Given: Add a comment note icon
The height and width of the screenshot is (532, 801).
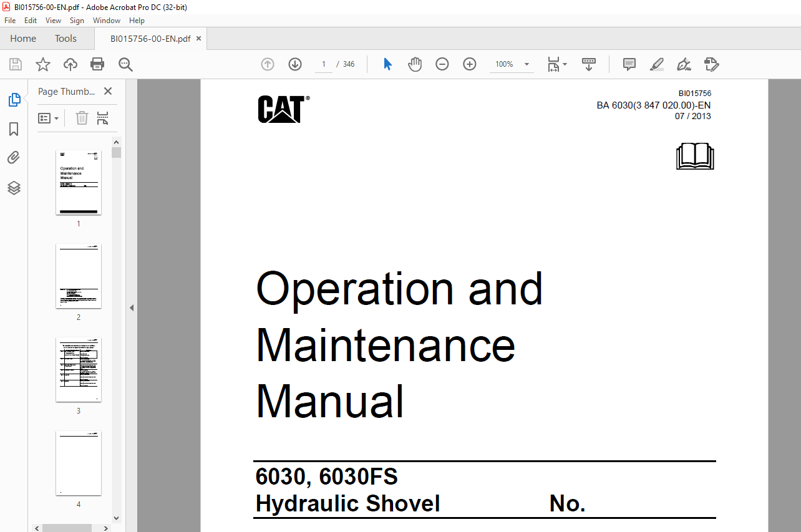Looking at the screenshot, I should click(629, 64).
